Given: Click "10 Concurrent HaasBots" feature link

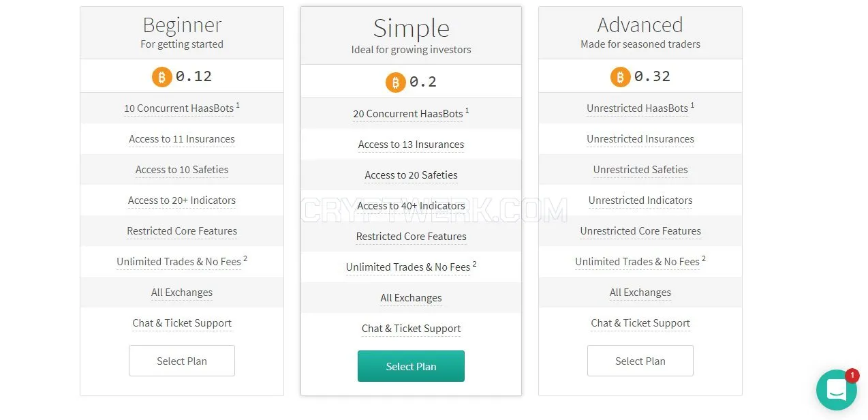Looking at the screenshot, I should tap(179, 108).
